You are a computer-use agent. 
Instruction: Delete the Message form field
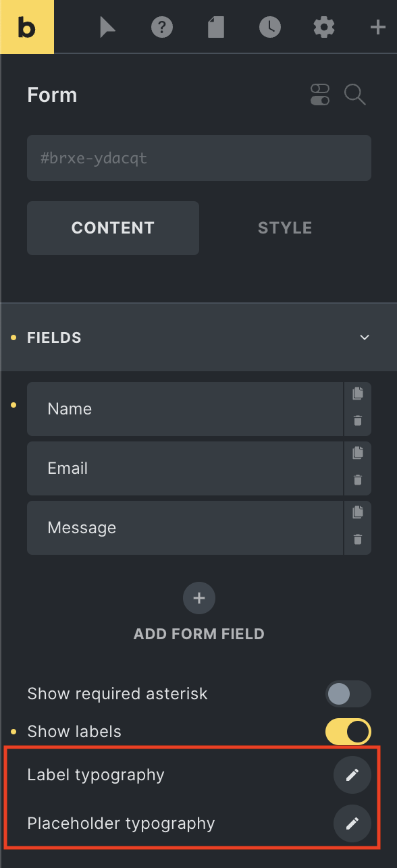358,540
